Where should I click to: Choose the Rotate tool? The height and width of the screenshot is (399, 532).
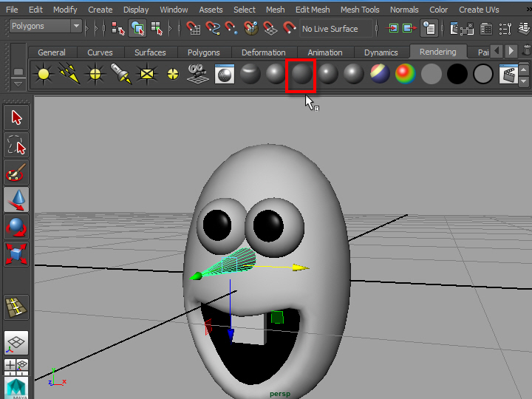16,226
